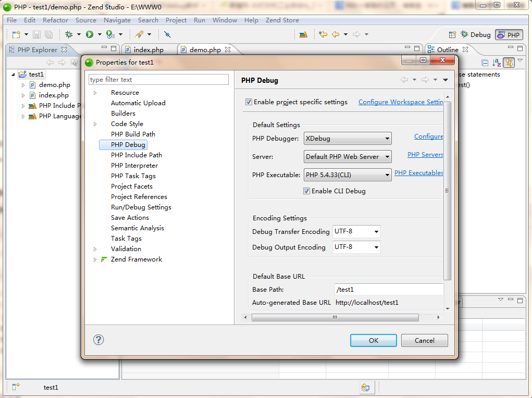532x398 pixels.
Task: Click the Save All toolbar icon
Action: pyautogui.click(x=49, y=34)
